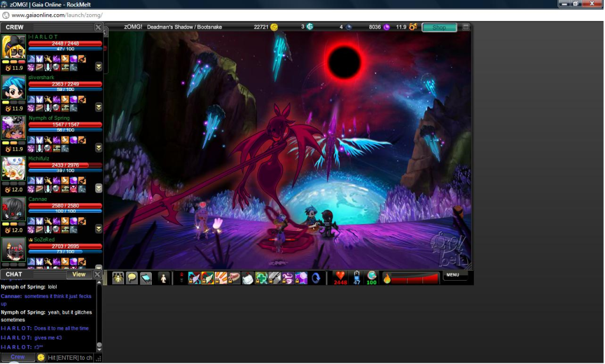Select Cannae's avatar portrait
This screenshot has width=605, height=364.
[14, 209]
